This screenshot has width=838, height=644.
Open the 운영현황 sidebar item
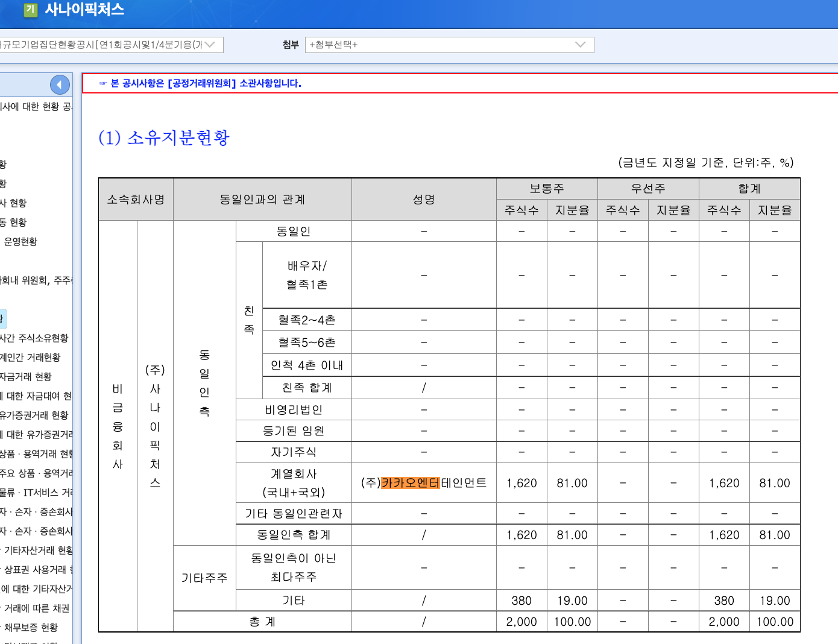pos(20,242)
